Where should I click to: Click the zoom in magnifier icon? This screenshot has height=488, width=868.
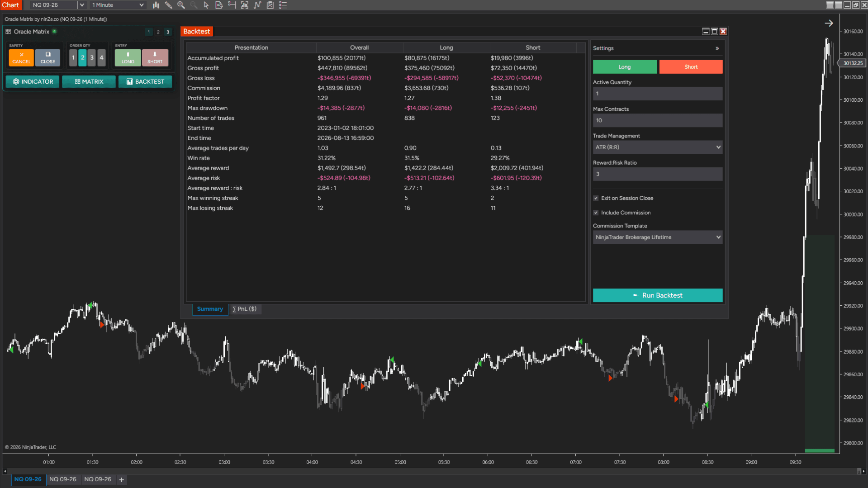pyautogui.click(x=181, y=5)
